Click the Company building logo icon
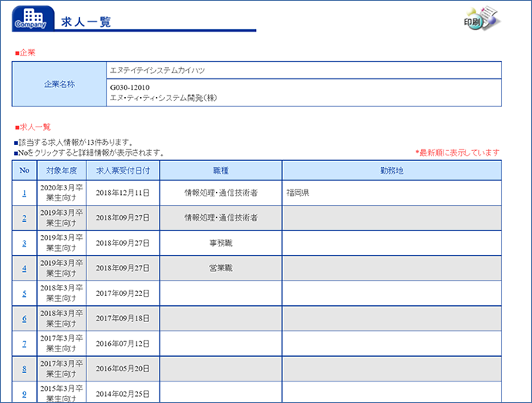532x403 pixels. [x=33, y=18]
